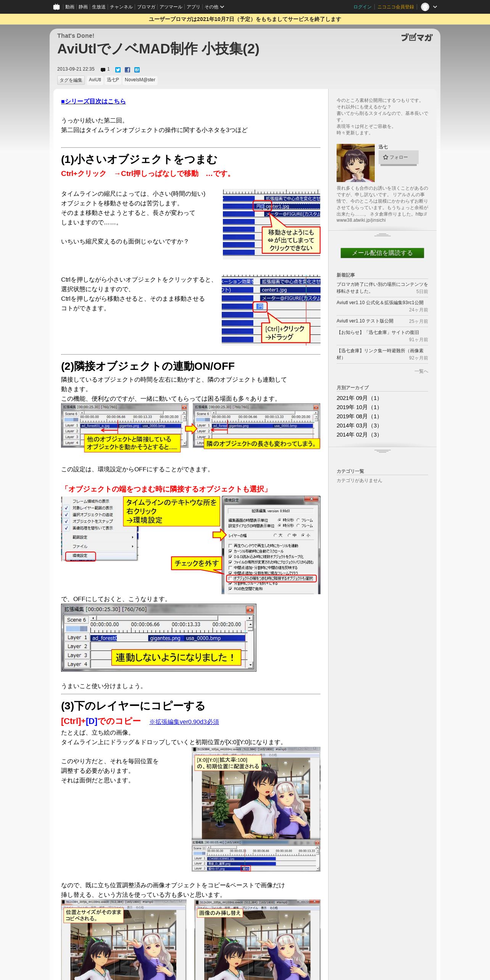Click the article title AviUtlでノベMAD制作 小技集(2)
Image resolution: width=490 pixels, height=980 pixels.
click(158, 49)
